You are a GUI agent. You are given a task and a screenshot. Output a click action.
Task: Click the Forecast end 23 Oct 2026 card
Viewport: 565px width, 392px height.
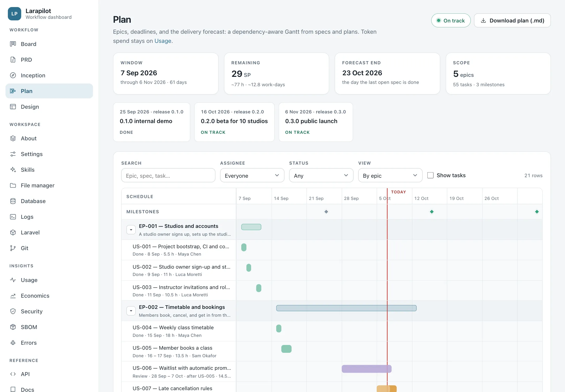[x=387, y=73]
